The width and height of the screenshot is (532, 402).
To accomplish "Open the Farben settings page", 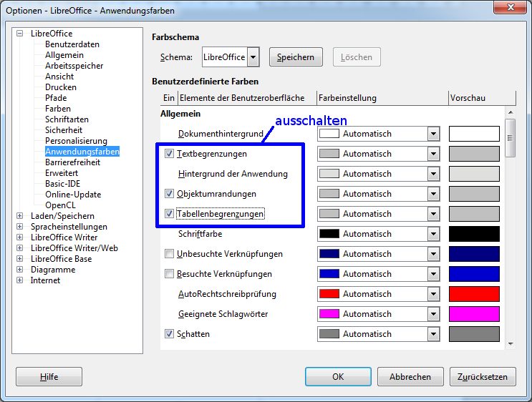I will [x=58, y=109].
